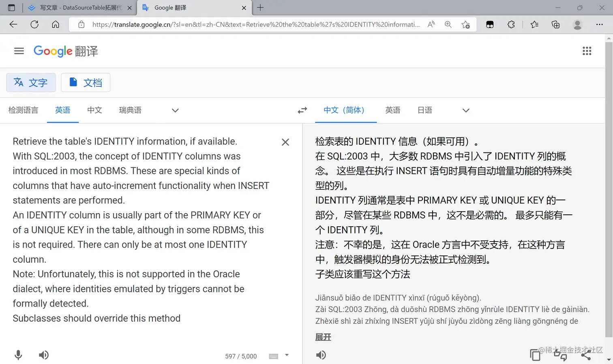Add this page to favorites

point(466,25)
